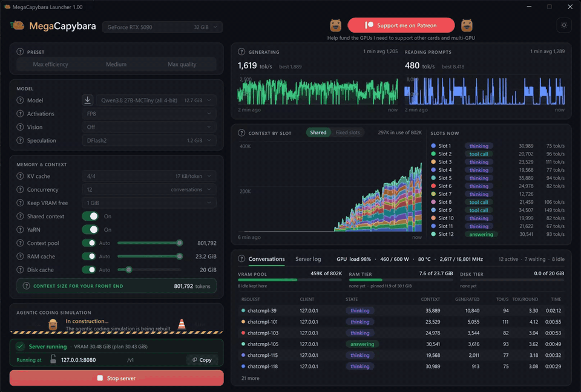The height and width of the screenshot is (392, 581).
Task: Open the GeForce RTX 5090 GPU dropdown
Action: click(x=162, y=27)
